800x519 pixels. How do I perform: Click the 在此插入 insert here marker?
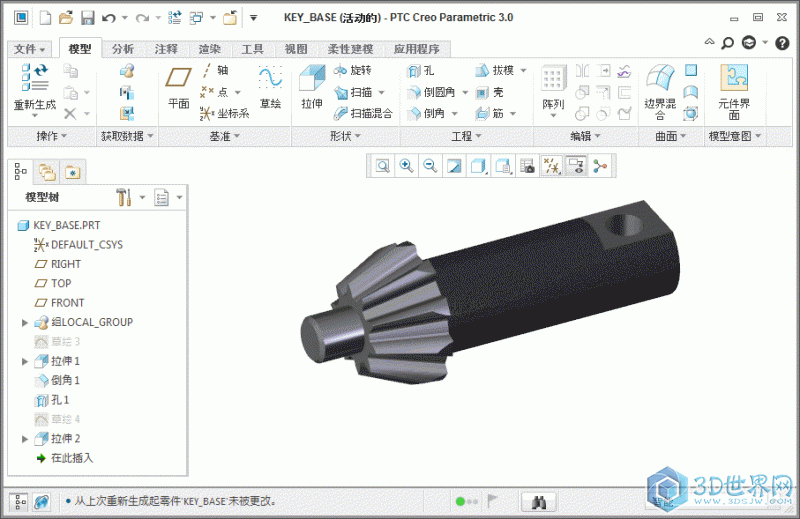click(x=64, y=458)
